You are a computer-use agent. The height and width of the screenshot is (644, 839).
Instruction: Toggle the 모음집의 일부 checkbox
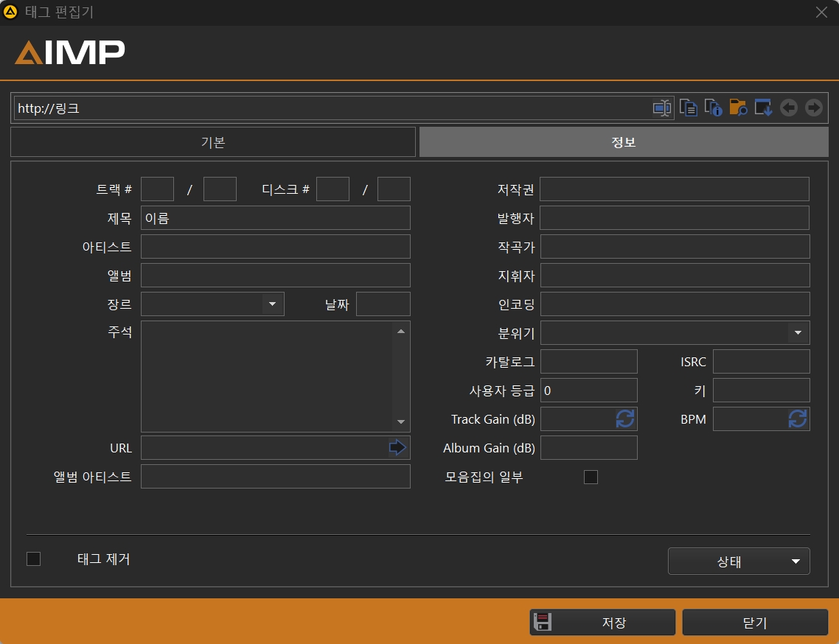[x=591, y=477]
